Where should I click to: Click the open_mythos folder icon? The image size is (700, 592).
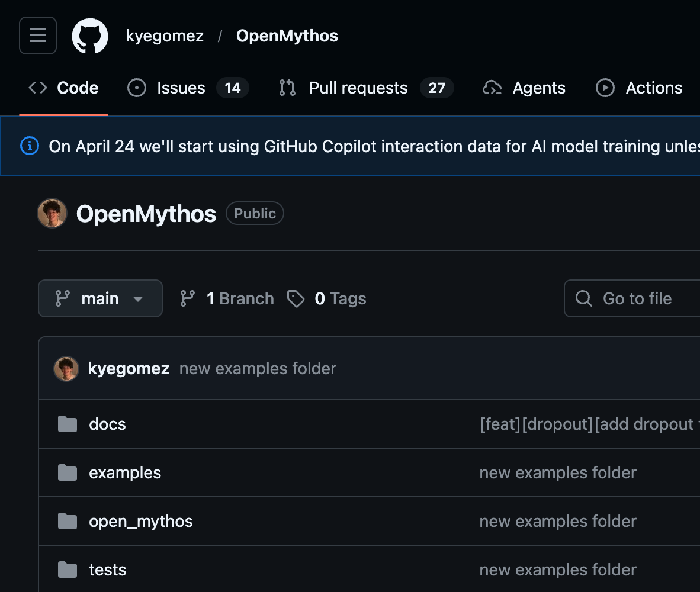(68, 521)
